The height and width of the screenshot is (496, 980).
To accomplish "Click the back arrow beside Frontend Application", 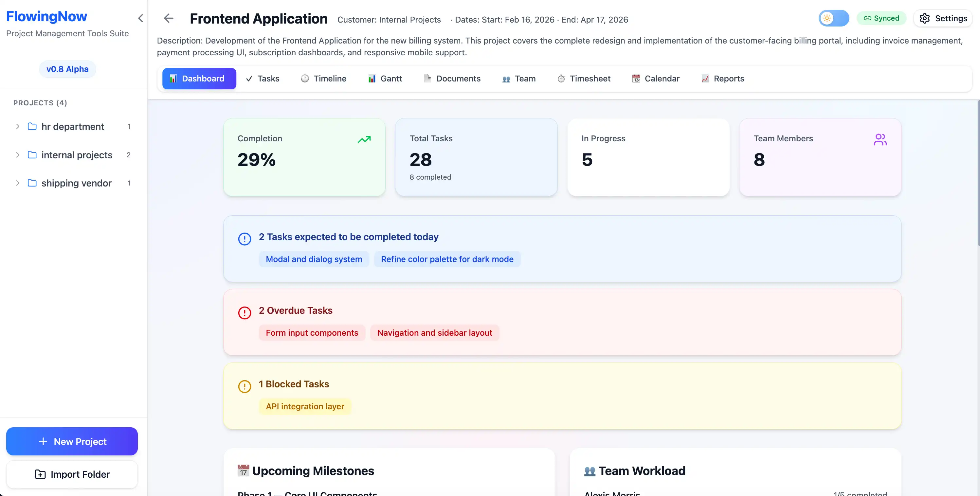I will (169, 18).
